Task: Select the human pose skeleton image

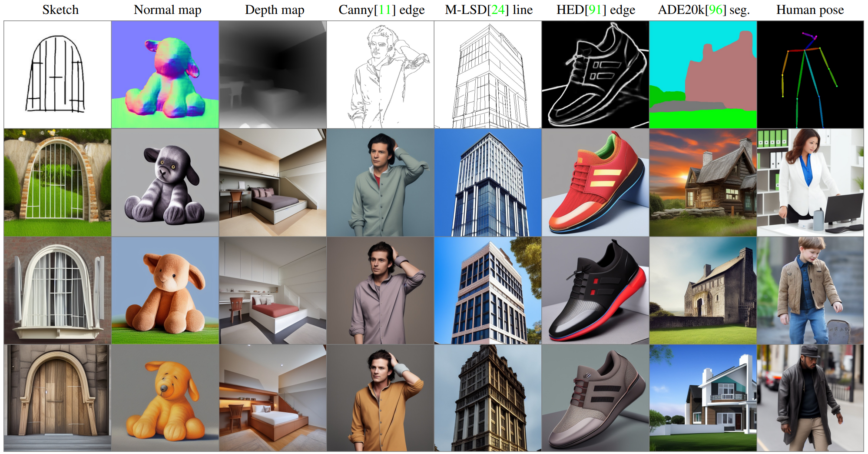Action: [x=810, y=74]
